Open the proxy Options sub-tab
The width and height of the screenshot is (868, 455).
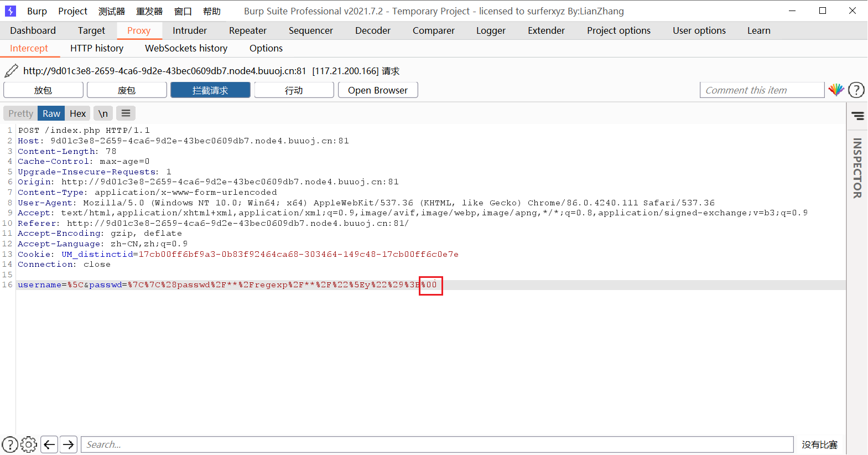click(266, 48)
